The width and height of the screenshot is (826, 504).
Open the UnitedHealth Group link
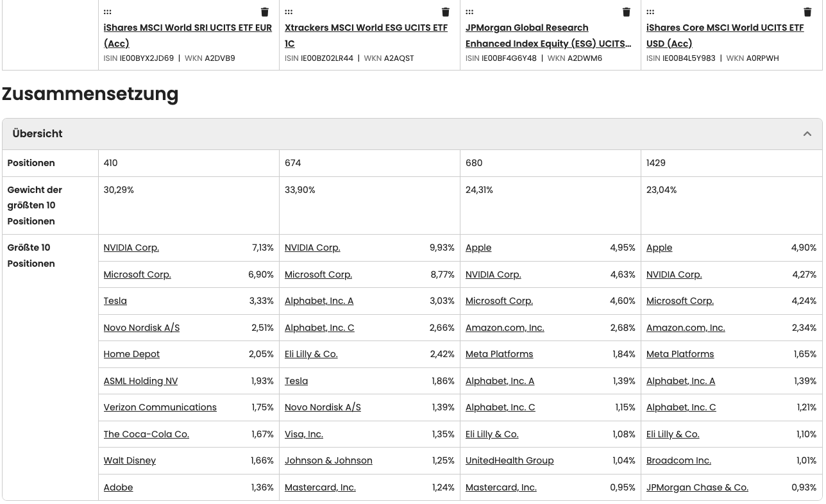[x=509, y=460]
